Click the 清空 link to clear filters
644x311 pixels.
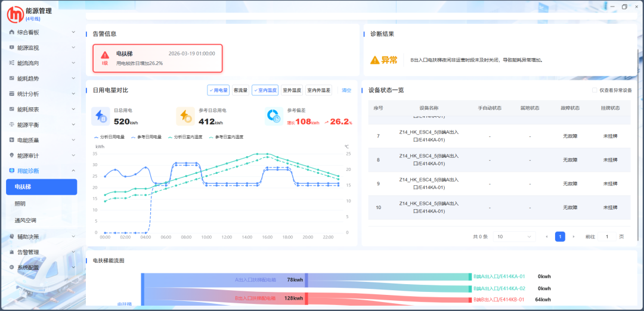[346, 91]
